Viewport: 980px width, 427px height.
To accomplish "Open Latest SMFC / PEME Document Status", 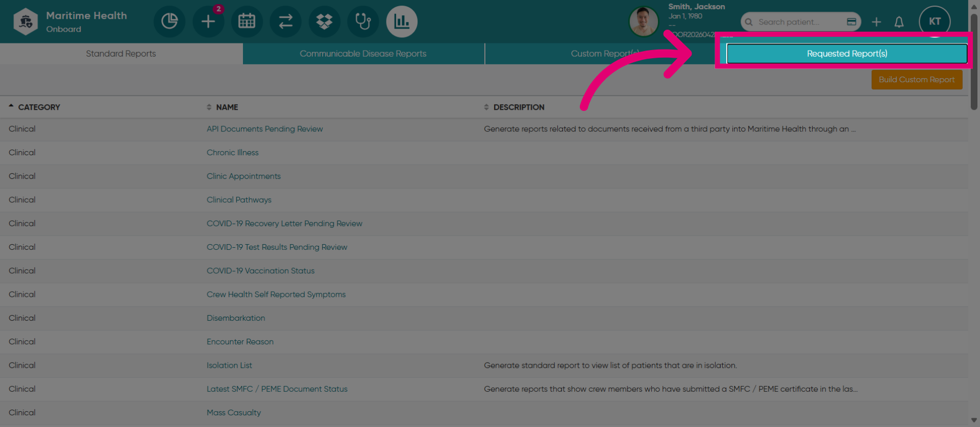I will point(277,389).
